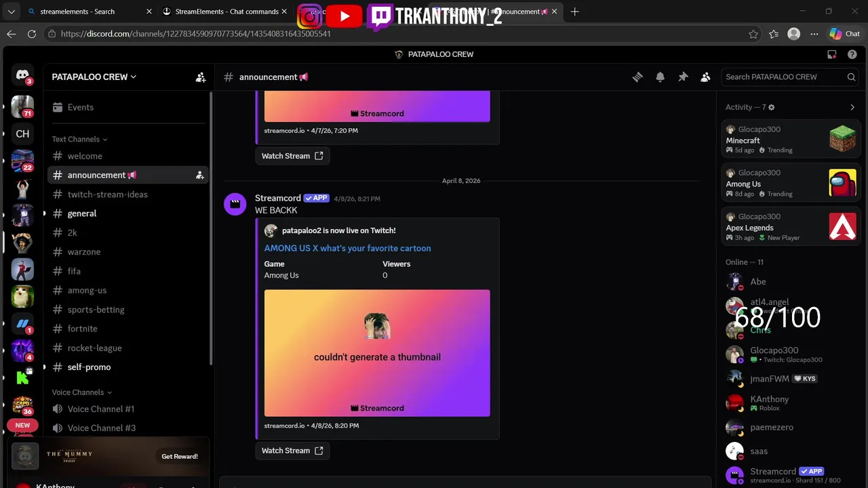Open the general channel
Screen dimensions: 868x488
click(x=127, y=213)
